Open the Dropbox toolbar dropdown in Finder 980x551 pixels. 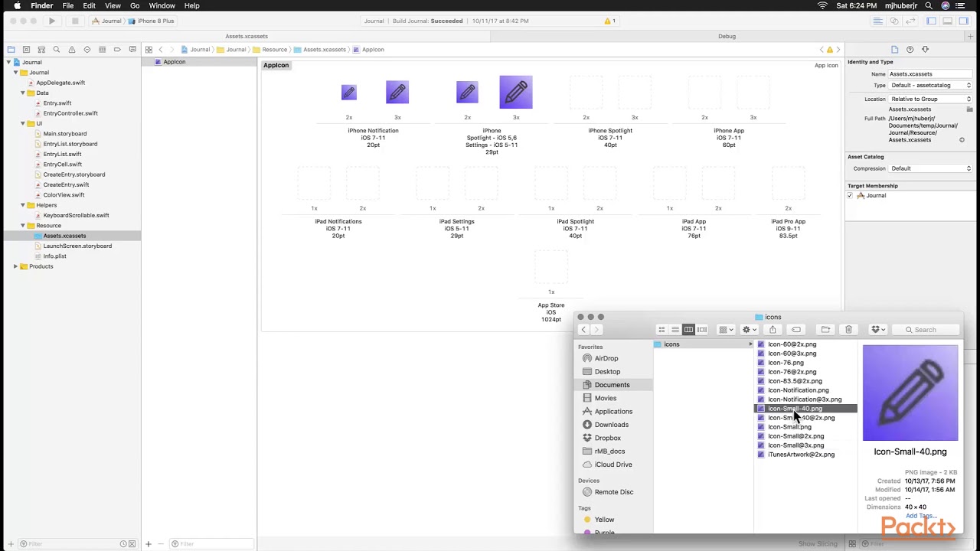tap(878, 330)
